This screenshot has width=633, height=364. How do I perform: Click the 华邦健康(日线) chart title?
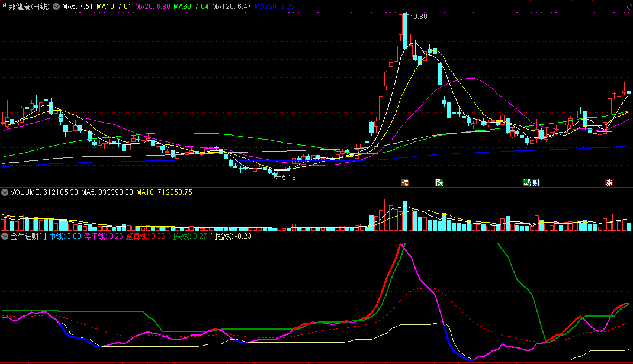[25, 7]
